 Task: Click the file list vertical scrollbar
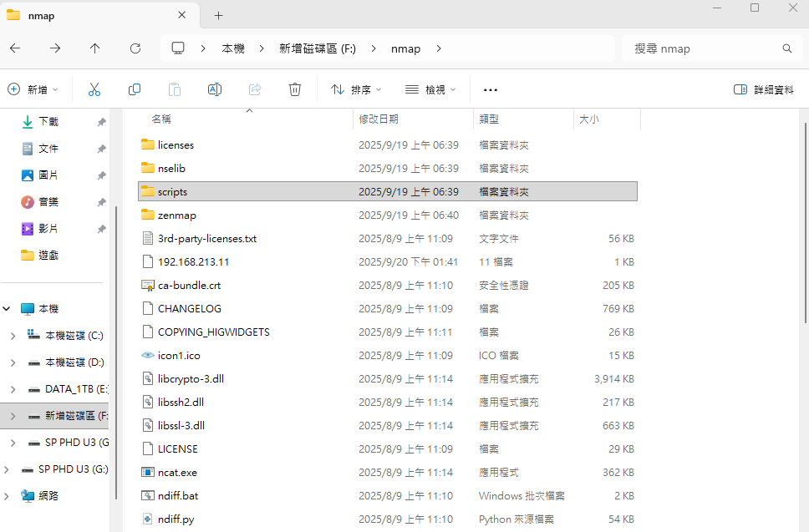(x=806, y=223)
